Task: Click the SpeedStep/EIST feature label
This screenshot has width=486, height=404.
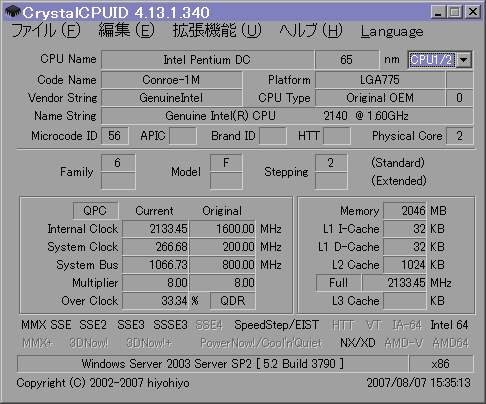Action: (x=276, y=325)
